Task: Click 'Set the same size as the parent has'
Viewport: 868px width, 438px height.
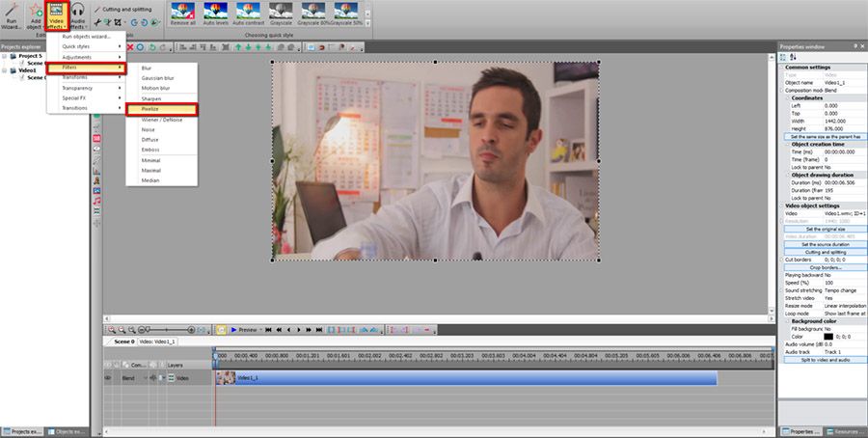Action: click(826, 136)
